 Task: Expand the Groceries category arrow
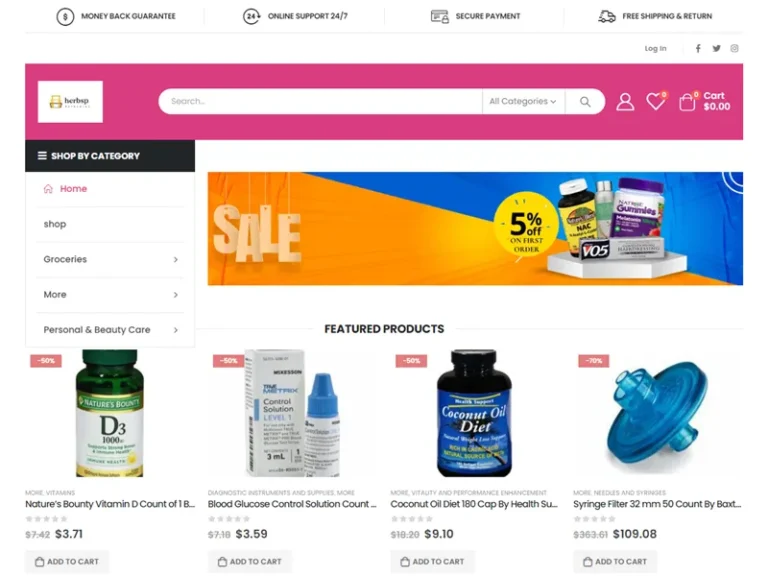(x=175, y=260)
